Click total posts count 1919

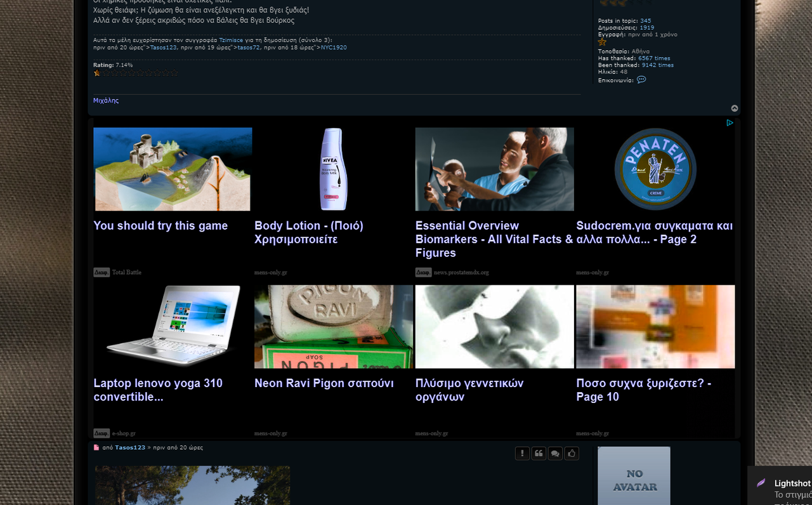647,28
